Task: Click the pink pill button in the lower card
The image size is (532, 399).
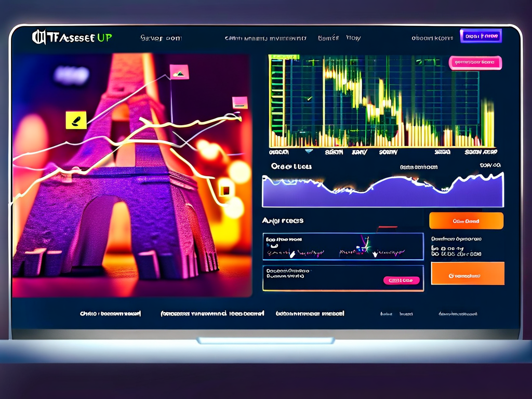Action: coord(402,280)
